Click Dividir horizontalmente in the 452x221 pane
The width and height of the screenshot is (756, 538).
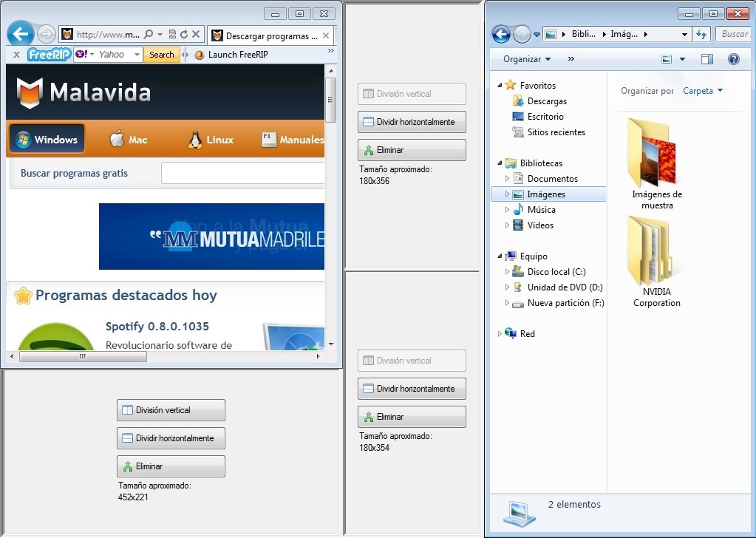click(x=171, y=438)
